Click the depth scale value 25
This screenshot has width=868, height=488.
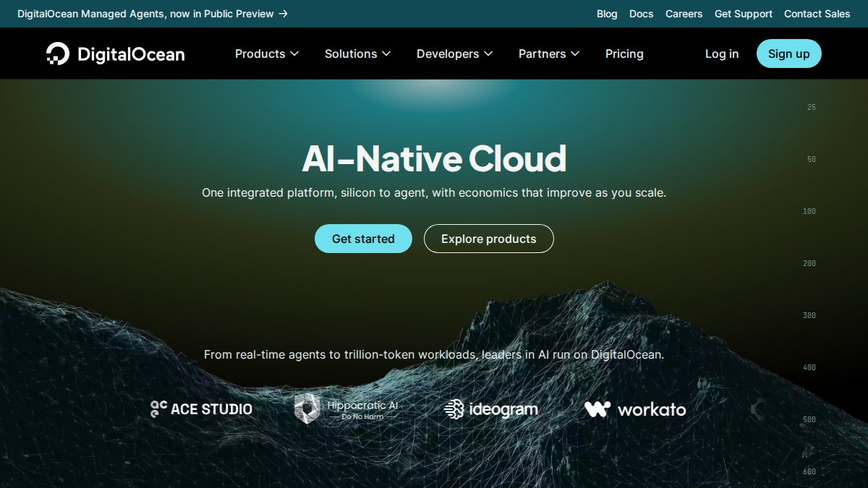(812, 107)
